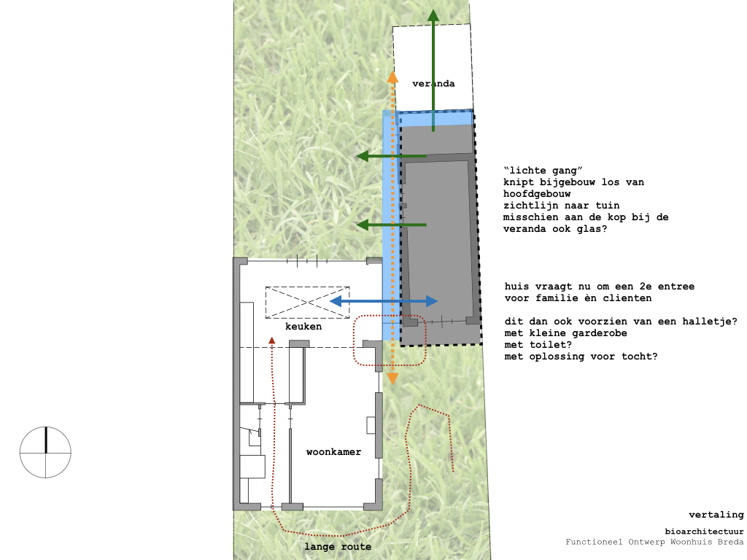
Task: Click 'misschien aan de kop bij de' line
Action: point(586,217)
